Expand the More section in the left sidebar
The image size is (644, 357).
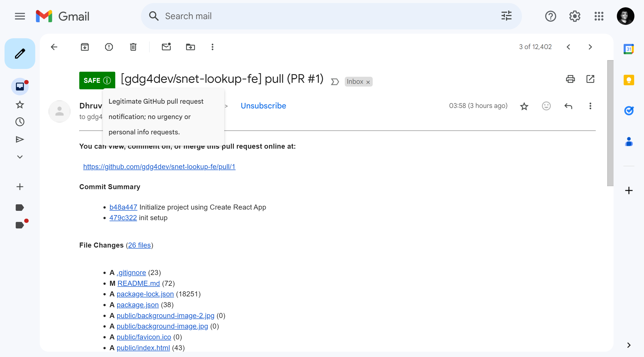pos(20,157)
